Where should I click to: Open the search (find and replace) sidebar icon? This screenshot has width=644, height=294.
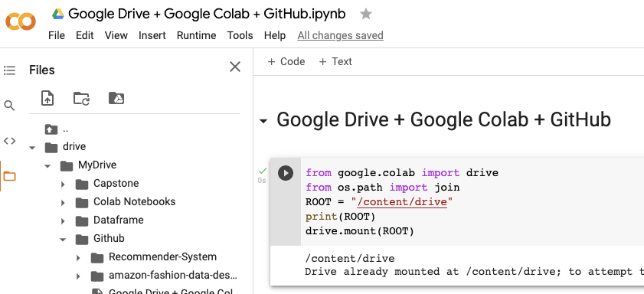pyautogui.click(x=9, y=106)
